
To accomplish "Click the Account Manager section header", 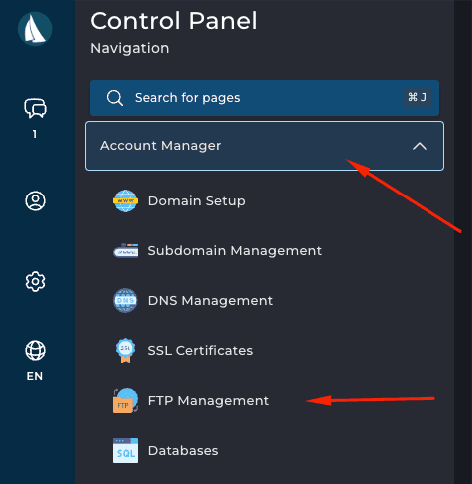I will point(264,146).
